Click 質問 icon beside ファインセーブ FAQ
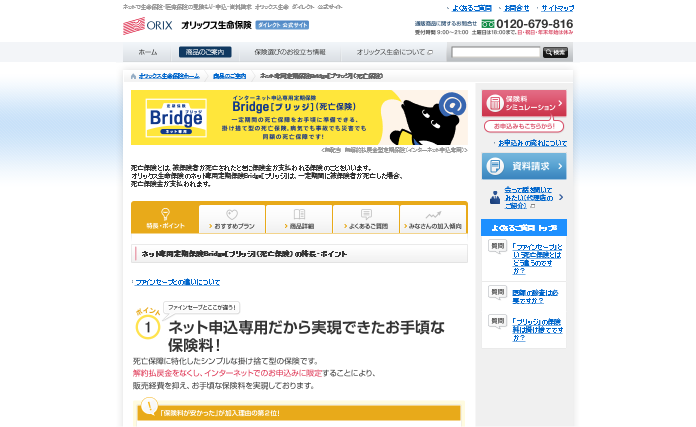This screenshot has height=427, width=696. (498, 246)
